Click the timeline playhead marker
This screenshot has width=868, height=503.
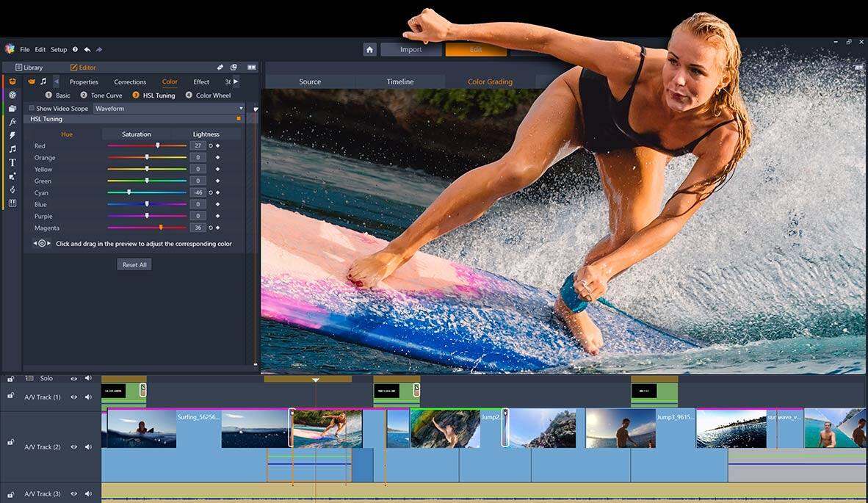[x=316, y=380]
